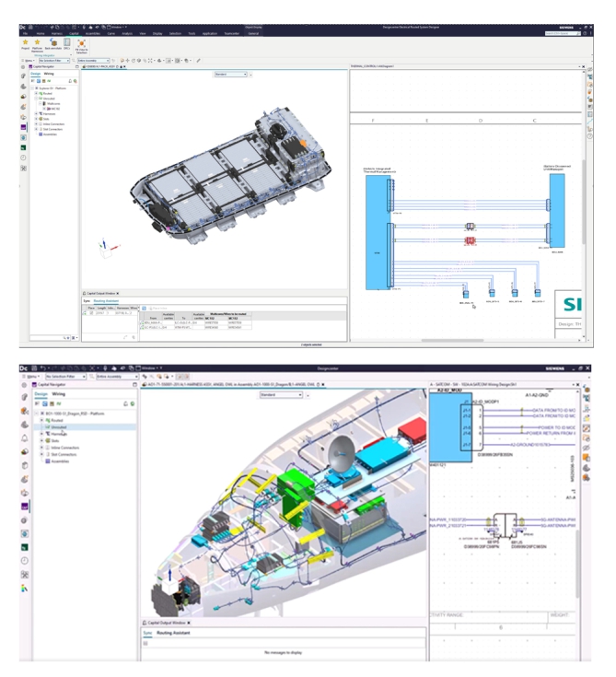
Task: Click the red connector symbol in thermal diagram
Action: [x=471, y=240]
